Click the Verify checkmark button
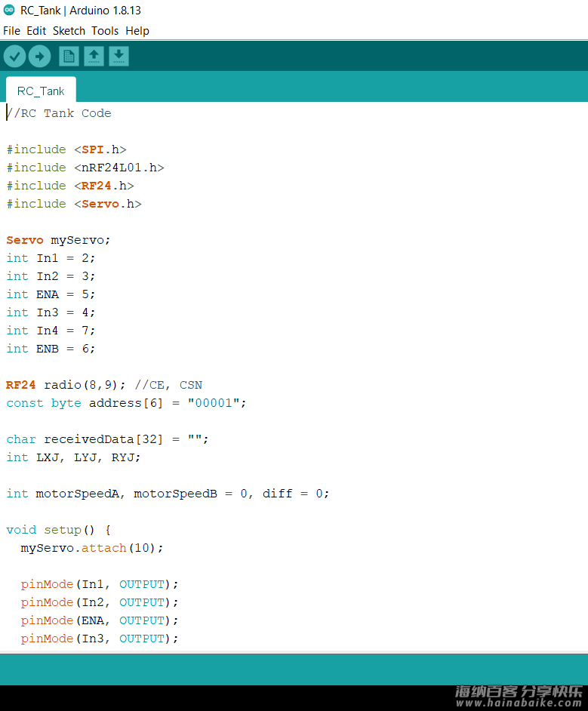Screen dimensions: 588x711 pos(14,57)
